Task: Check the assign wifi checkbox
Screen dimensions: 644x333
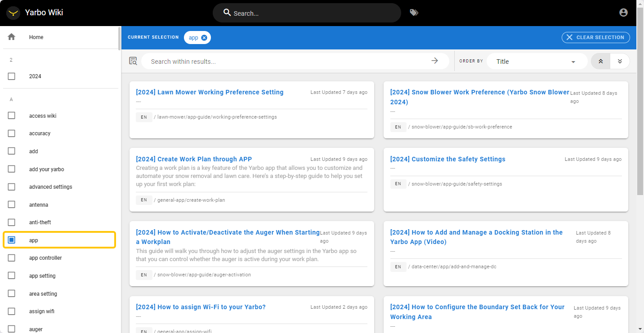Action: [12, 311]
